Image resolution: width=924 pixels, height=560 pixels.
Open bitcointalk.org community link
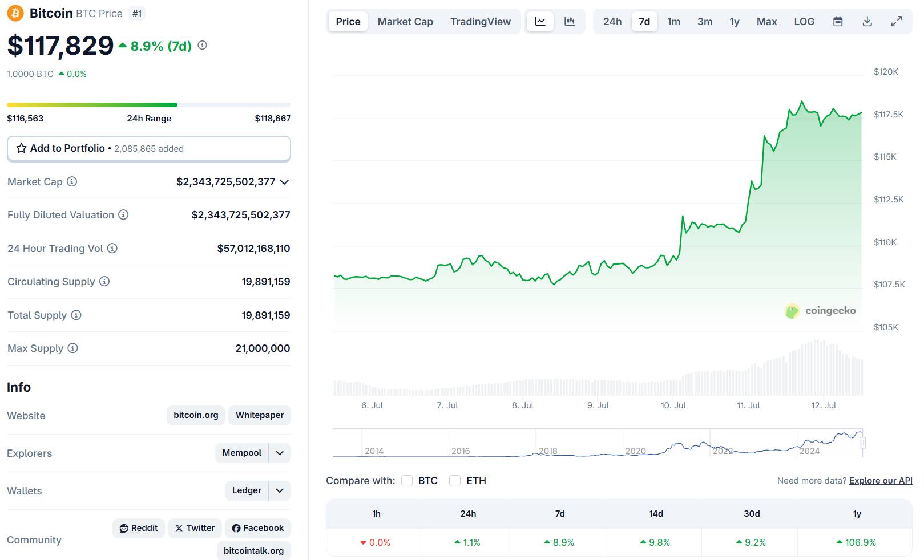254,550
